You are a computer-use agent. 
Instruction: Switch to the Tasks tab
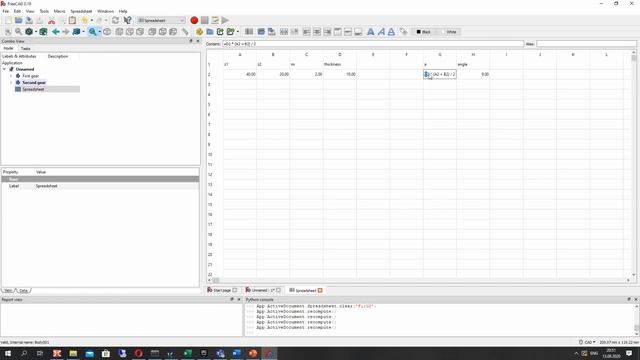[26, 49]
